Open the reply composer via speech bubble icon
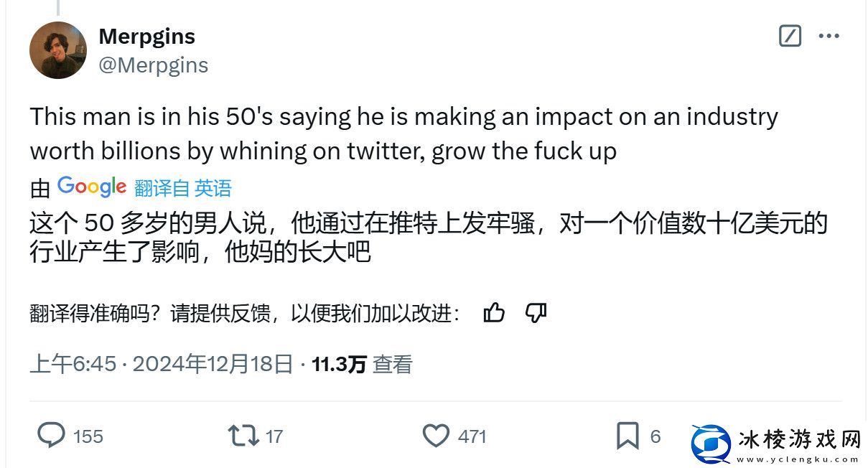 (50, 436)
